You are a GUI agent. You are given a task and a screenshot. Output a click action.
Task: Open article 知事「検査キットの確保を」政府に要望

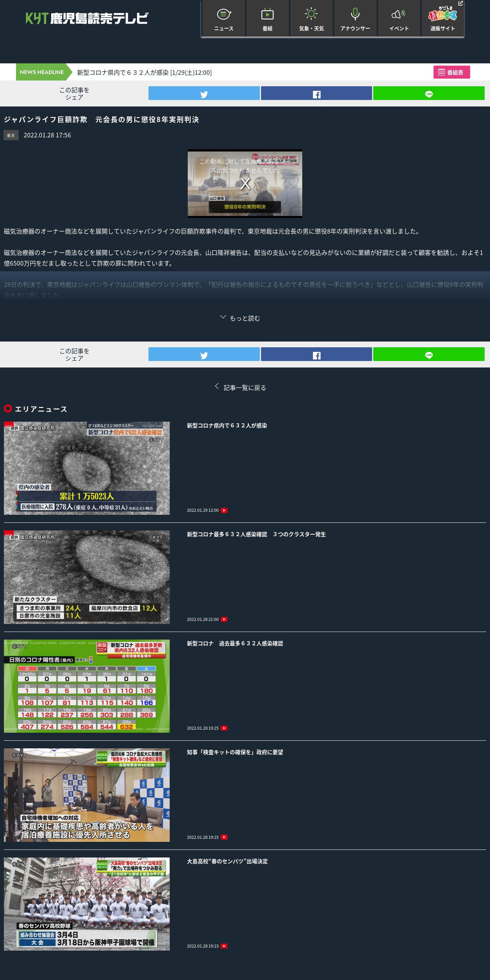235,752
